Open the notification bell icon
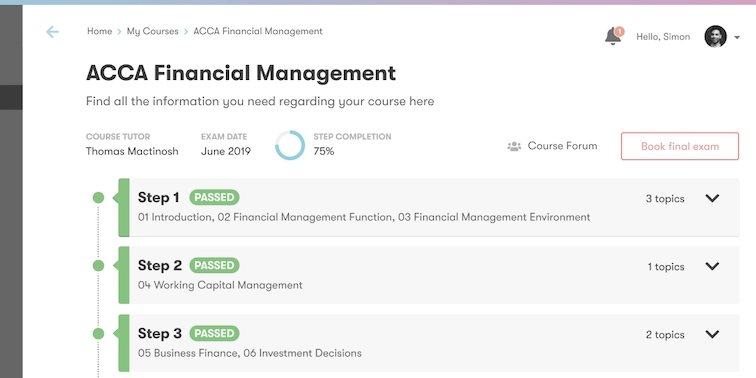Screen dimensions: 756x378 click(x=614, y=36)
